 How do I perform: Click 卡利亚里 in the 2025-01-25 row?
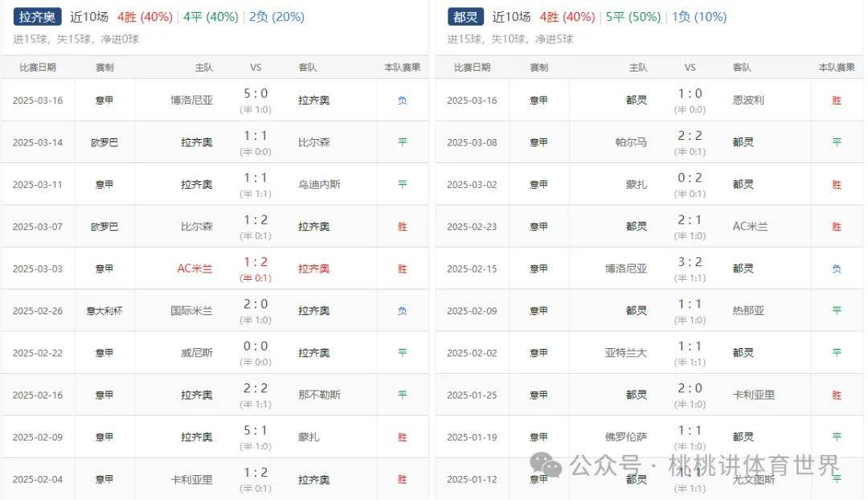[x=753, y=395]
